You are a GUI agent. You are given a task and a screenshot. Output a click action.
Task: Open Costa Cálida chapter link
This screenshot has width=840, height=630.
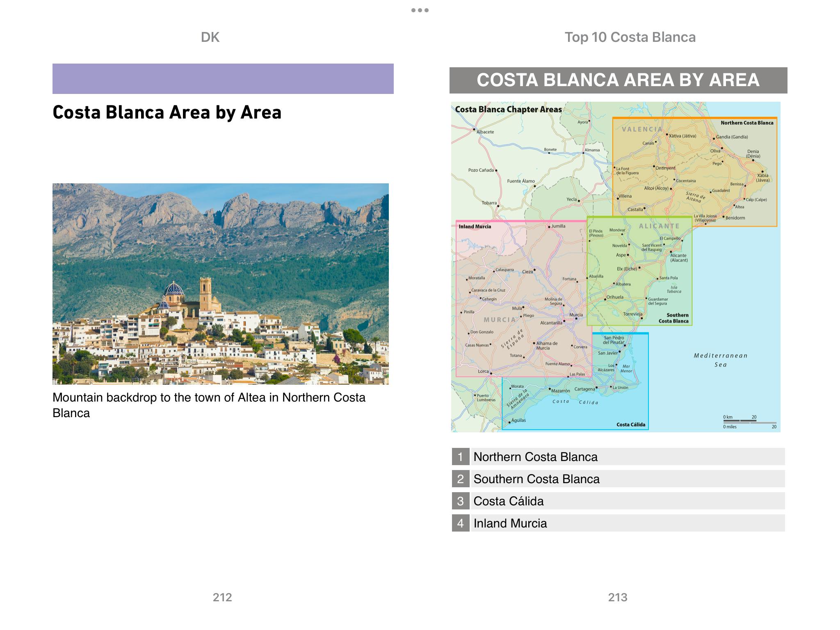pos(508,501)
